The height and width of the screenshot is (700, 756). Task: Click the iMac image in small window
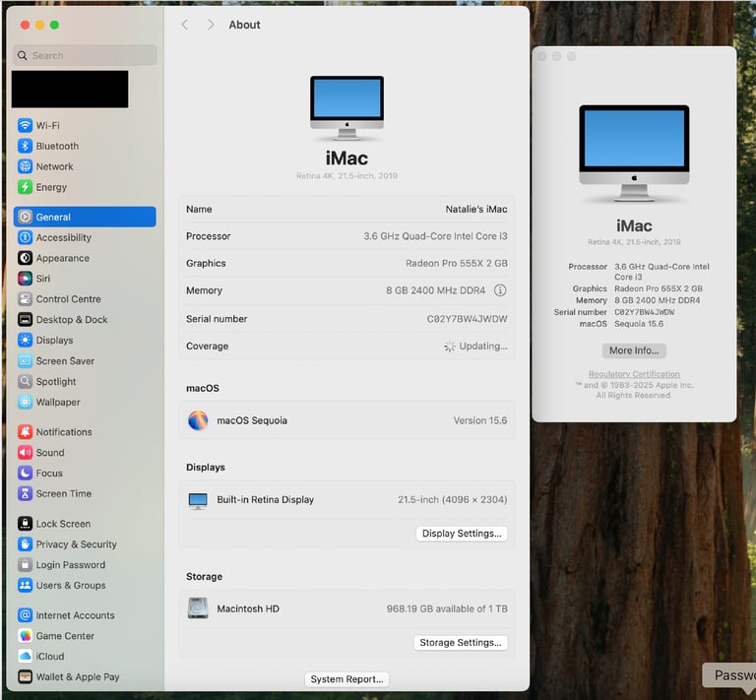(x=634, y=154)
